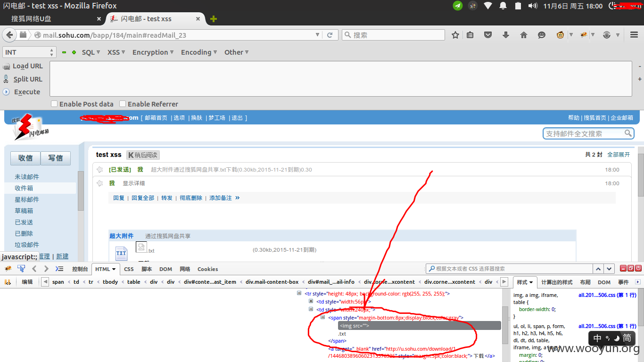Open the Firefox hamburger menu
Viewport: 644px width, 362px height.
[x=634, y=35]
